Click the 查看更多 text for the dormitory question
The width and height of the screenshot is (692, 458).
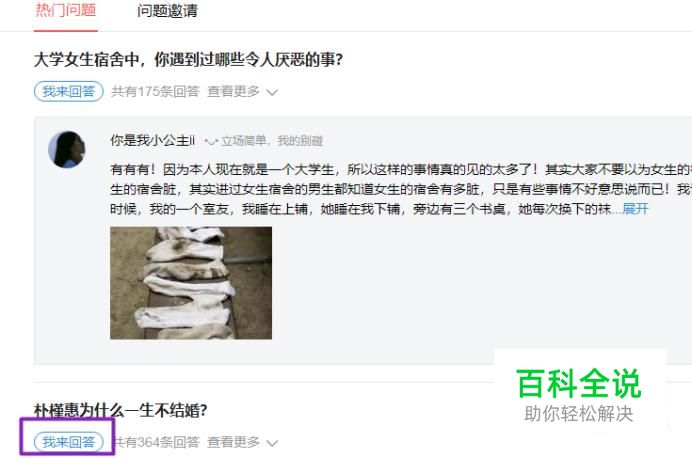233,91
